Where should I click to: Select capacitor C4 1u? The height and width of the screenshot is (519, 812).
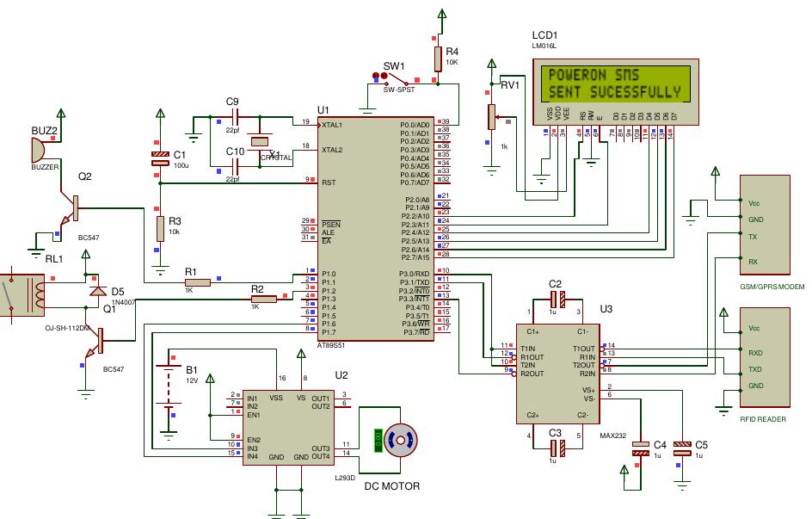[641, 448]
